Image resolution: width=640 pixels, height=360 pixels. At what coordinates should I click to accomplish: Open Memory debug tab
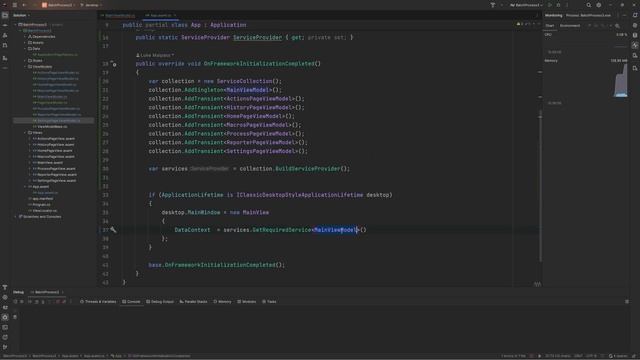click(222, 302)
